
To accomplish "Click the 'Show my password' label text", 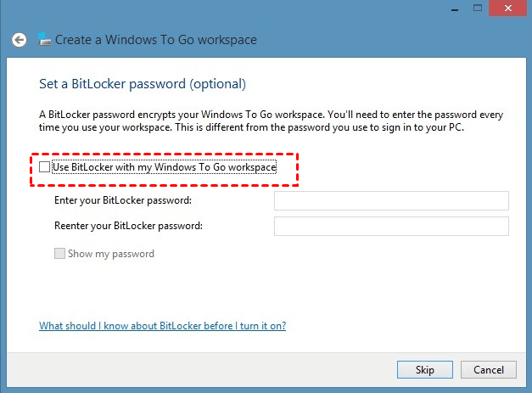I will (x=111, y=254).
